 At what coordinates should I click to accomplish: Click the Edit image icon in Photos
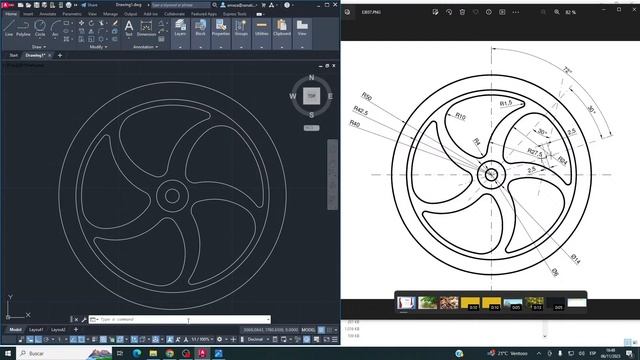(x=436, y=12)
